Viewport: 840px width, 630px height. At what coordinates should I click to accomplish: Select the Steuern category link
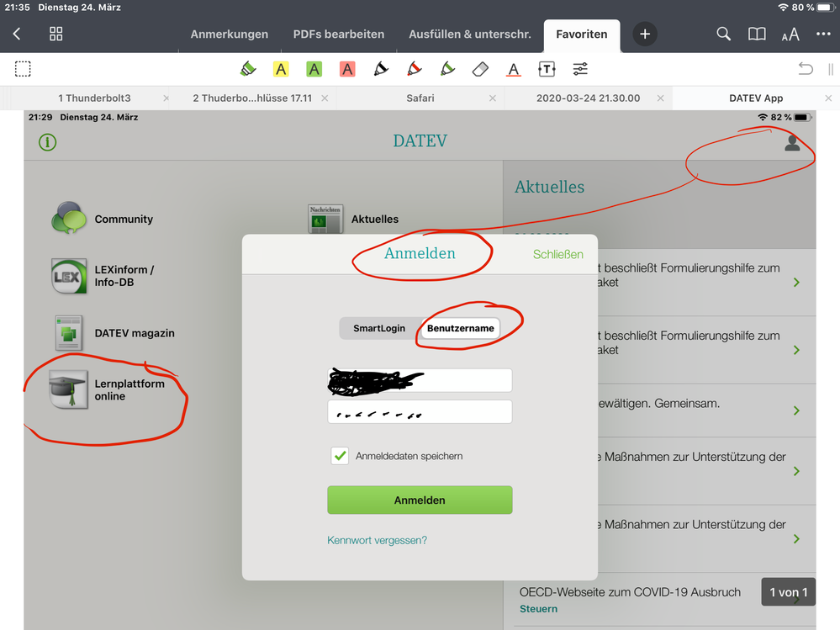[x=538, y=609]
